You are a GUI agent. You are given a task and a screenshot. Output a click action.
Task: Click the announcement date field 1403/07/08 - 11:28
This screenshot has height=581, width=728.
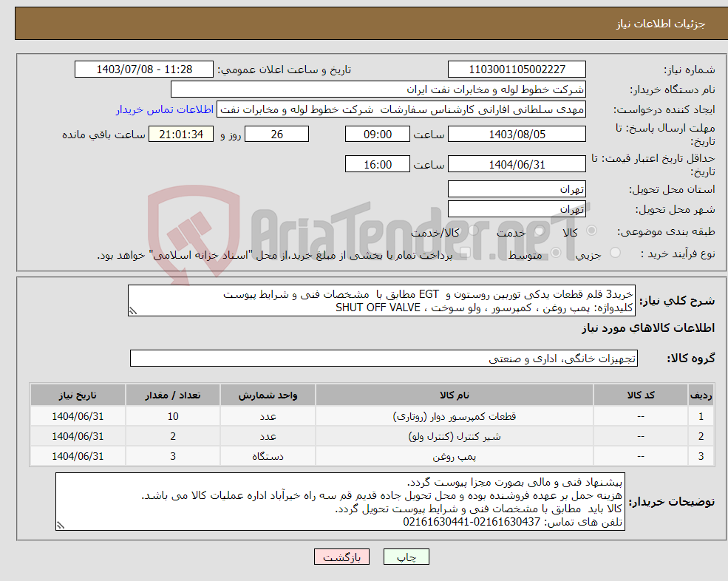coord(144,69)
